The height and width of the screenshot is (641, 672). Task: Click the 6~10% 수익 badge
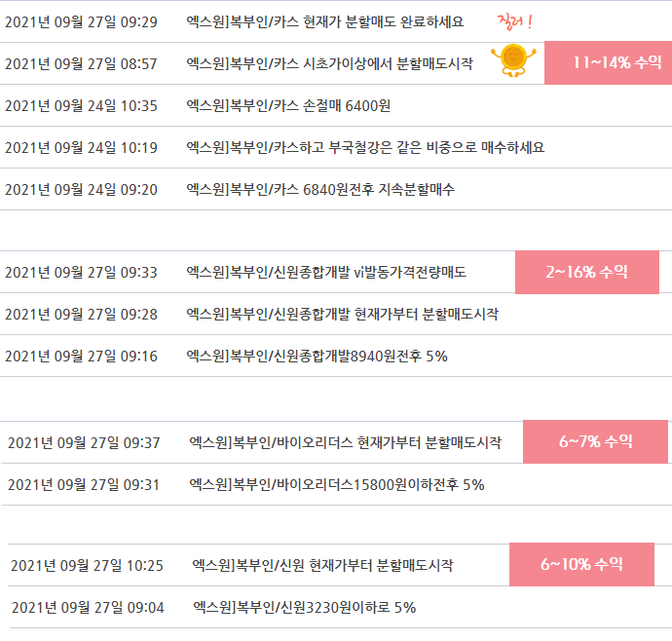(581, 564)
